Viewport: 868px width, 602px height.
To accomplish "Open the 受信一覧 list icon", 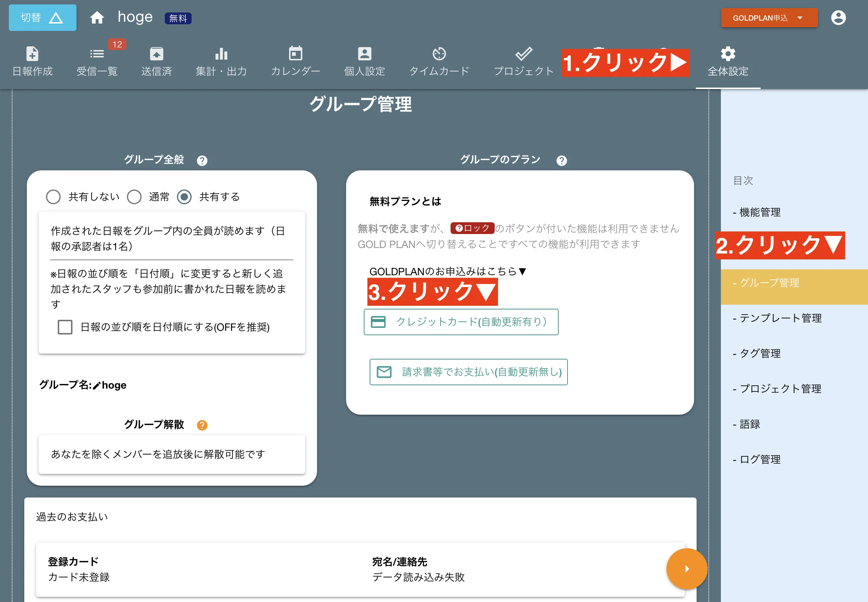I will 97,54.
